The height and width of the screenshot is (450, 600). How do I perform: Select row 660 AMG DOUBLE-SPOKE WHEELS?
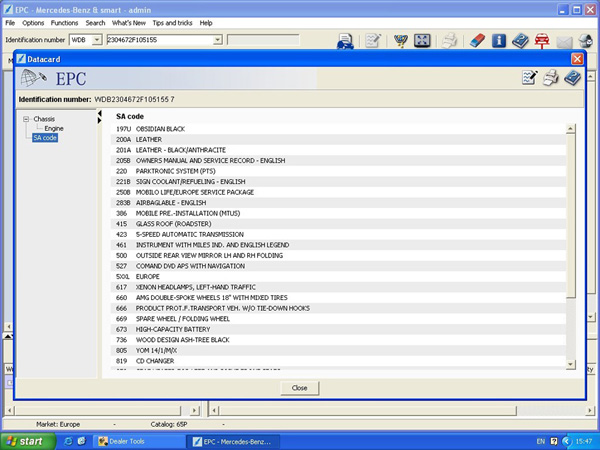338,298
